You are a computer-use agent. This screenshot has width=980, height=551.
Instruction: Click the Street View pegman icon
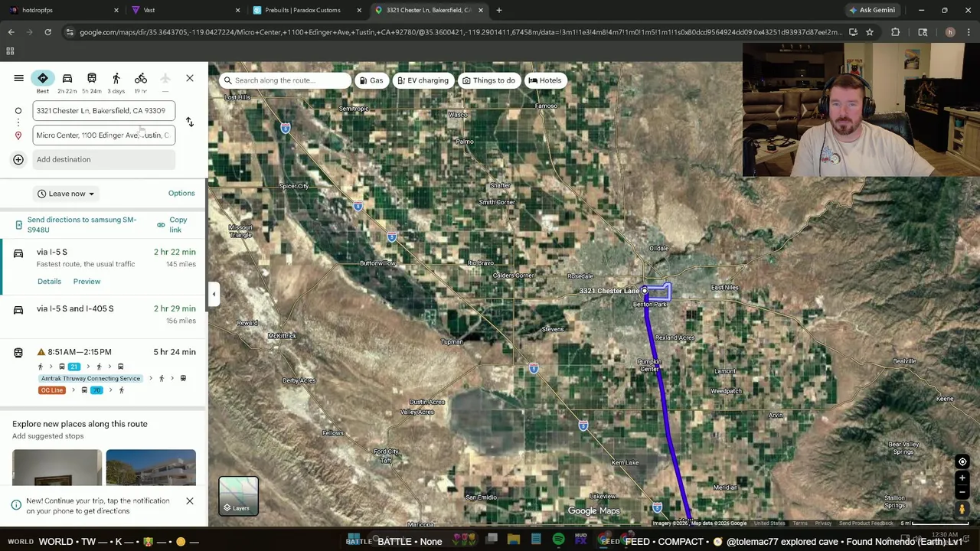962,508
